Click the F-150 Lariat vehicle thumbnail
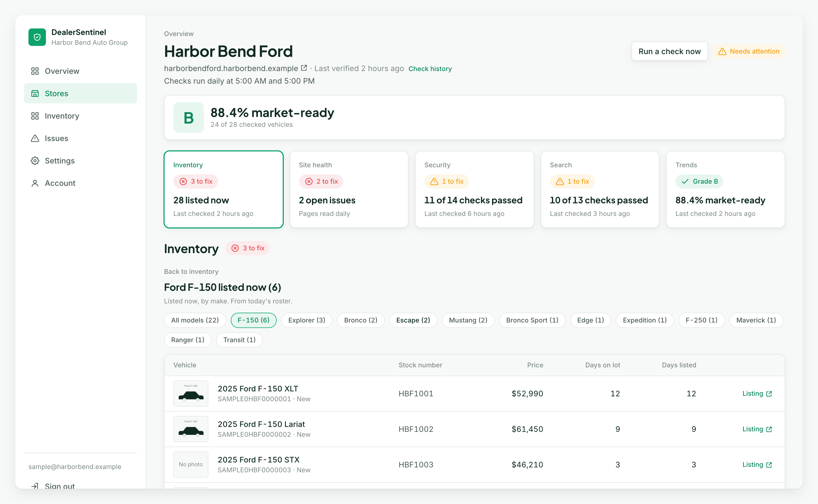Screen dimensions: 818x504 tap(191, 429)
